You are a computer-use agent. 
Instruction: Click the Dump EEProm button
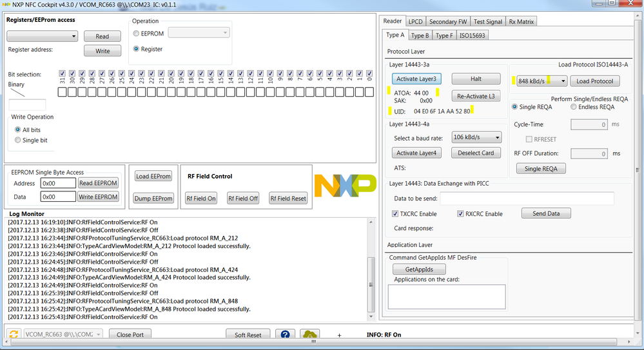153,199
